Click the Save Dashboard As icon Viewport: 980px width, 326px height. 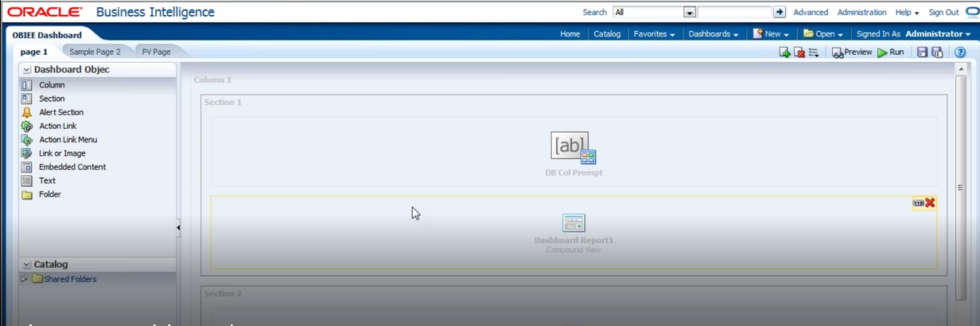[937, 52]
